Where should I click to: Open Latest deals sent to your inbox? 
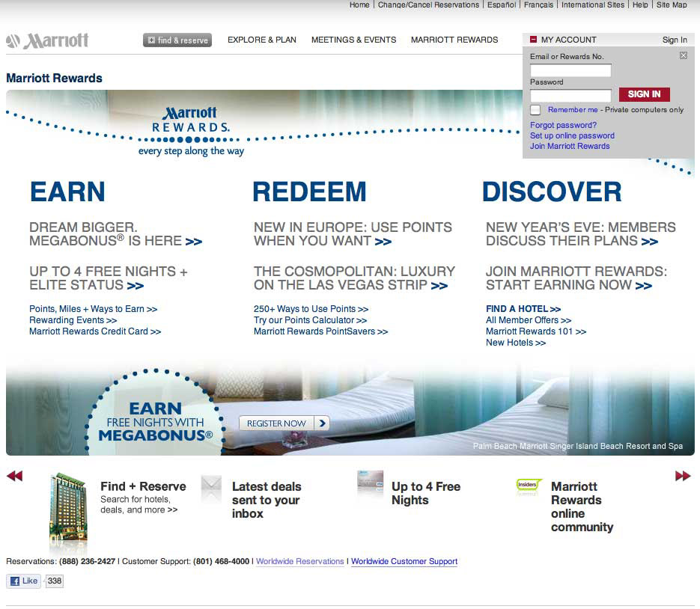(267, 500)
